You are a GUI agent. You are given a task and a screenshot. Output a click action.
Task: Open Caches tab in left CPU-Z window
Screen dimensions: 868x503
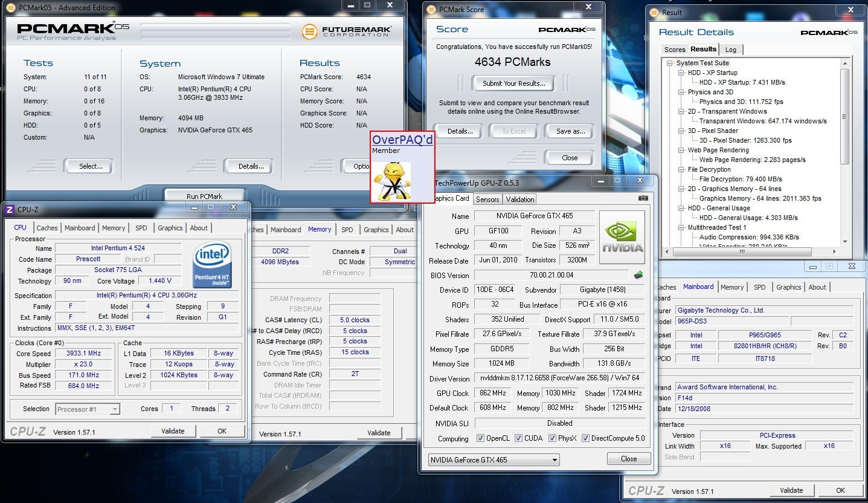[47, 228]
